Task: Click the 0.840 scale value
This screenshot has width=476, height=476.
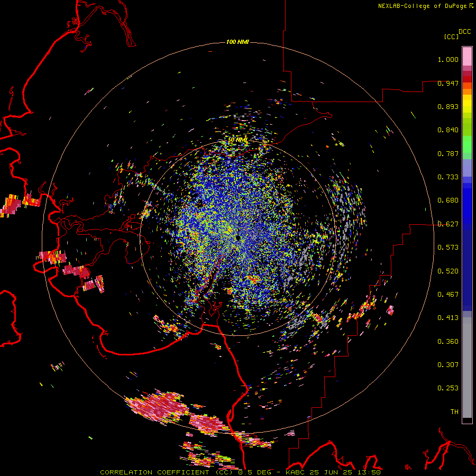Action: pos(448,130)
